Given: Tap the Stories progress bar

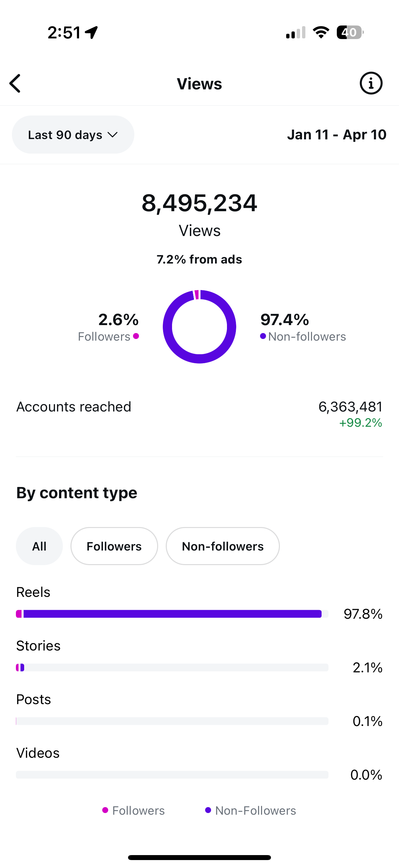Looking at the screenshot, I should point(172,667).
